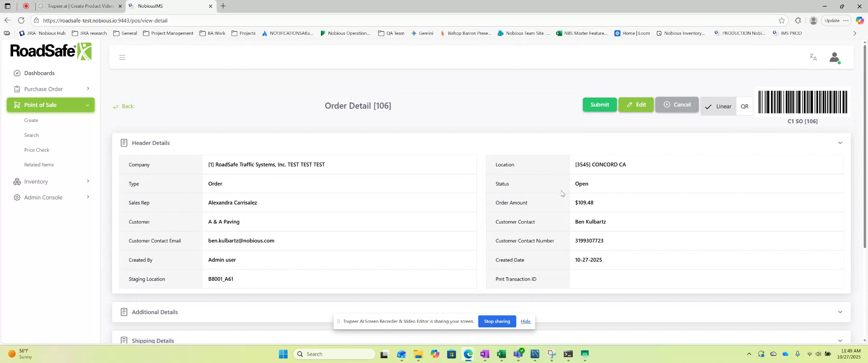Open File Explorer from the taskbar
The image size is (868, 363).
418,354
